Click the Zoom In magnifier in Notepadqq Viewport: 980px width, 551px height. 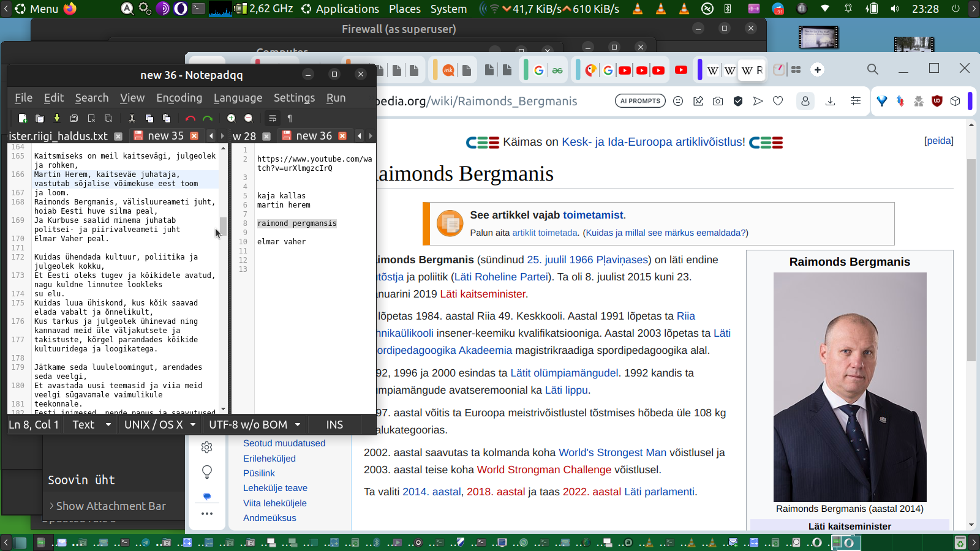pos(232,118)
